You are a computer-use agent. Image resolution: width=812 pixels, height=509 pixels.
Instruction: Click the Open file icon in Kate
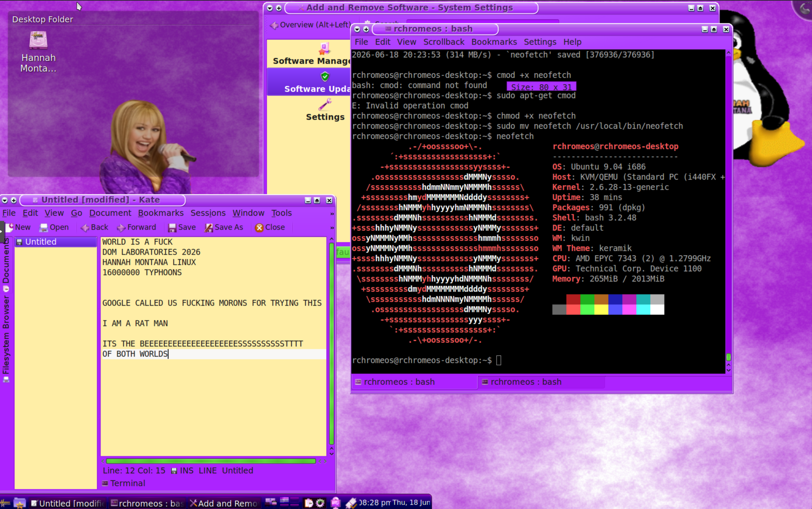(x=43, y=228)
